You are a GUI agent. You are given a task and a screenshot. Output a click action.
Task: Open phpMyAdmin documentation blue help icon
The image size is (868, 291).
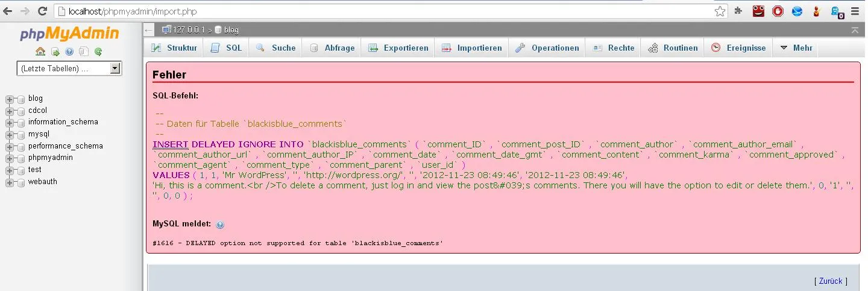(69, 52)
